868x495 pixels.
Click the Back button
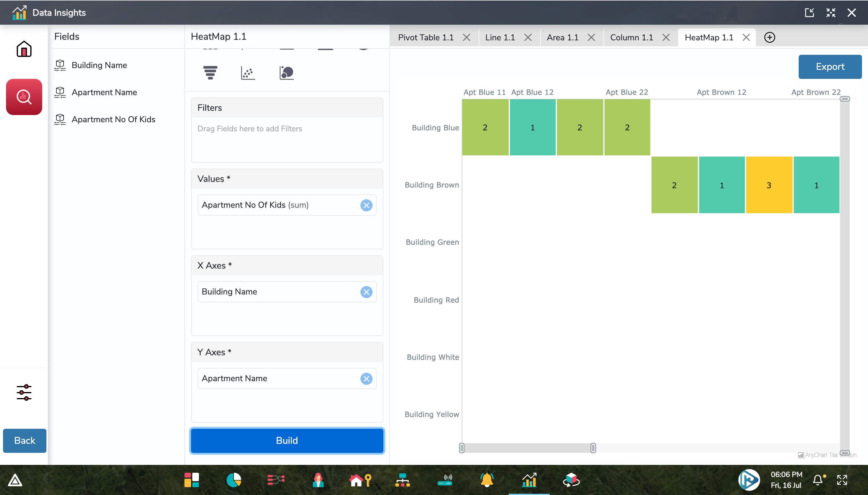point(24,440)
